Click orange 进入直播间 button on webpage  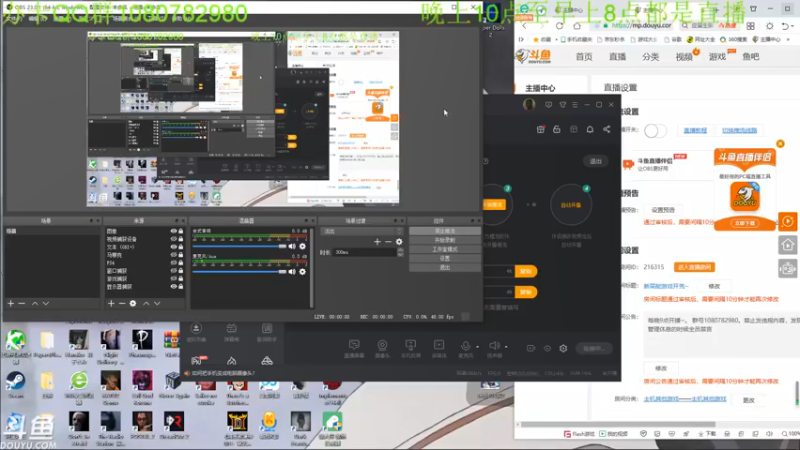pos(694,267)
